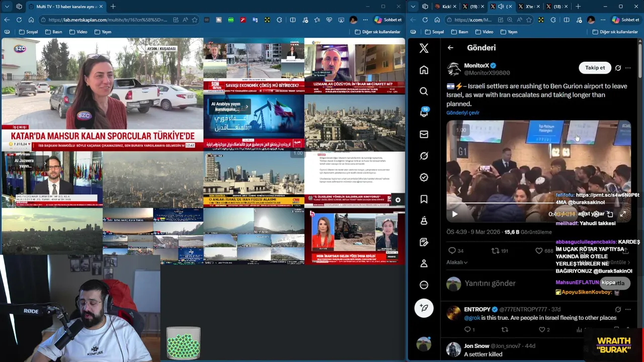Open Diğer sık kullanılanlar folder in left window
This screenshot has height=362, width=644.
pos(377,32)
